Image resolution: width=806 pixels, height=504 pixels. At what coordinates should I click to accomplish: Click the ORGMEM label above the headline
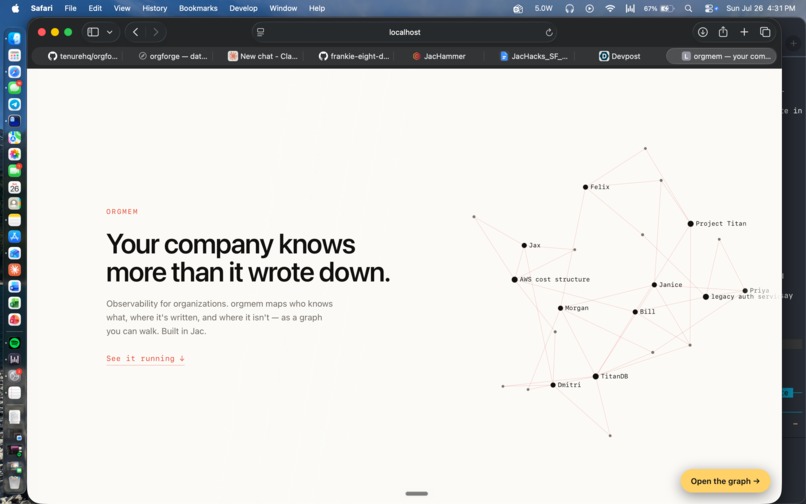pos(122,211)
